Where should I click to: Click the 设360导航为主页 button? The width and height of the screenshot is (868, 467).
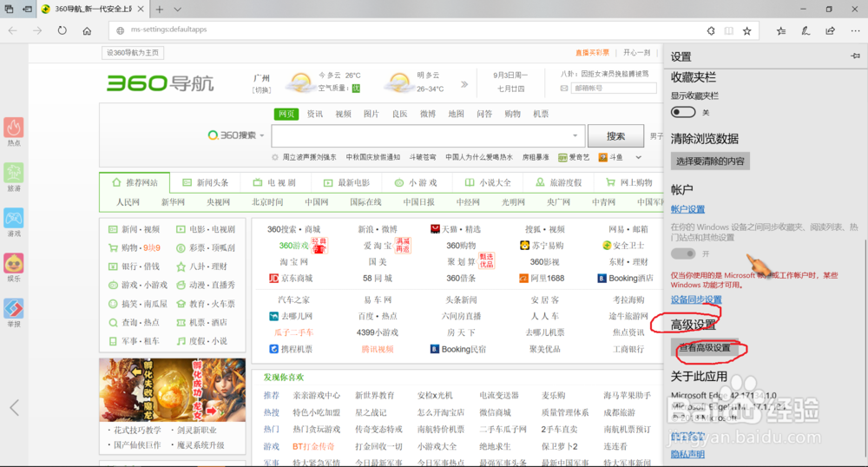point(133,53)
